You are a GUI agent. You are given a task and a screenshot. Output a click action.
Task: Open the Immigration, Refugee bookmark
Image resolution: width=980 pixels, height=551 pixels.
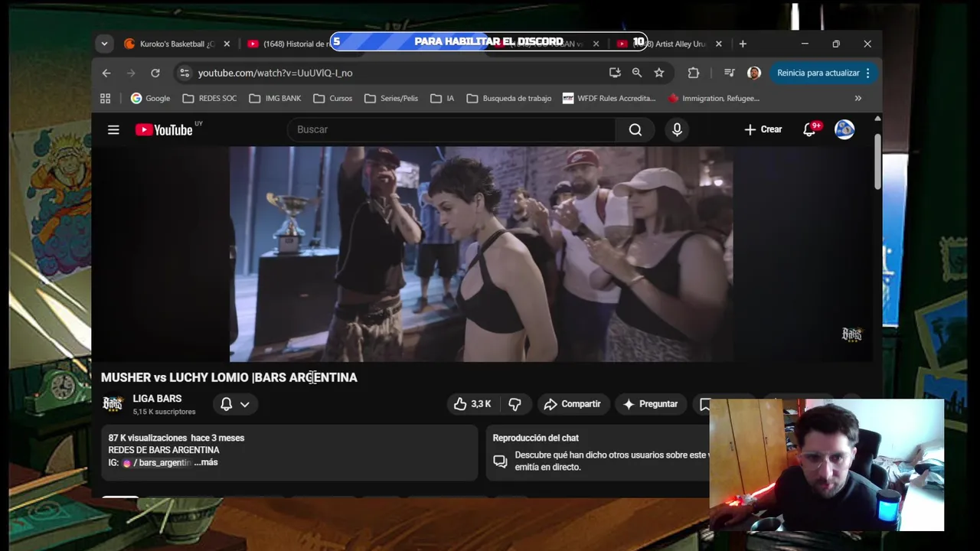pos(714,98)
